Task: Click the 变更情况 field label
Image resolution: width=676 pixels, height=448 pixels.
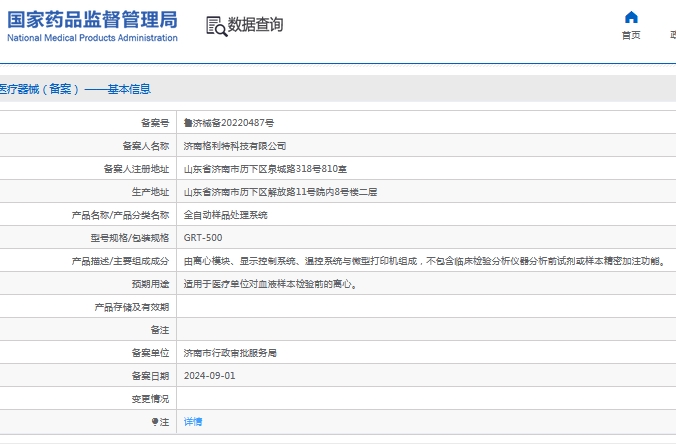Action: (150, 399)
